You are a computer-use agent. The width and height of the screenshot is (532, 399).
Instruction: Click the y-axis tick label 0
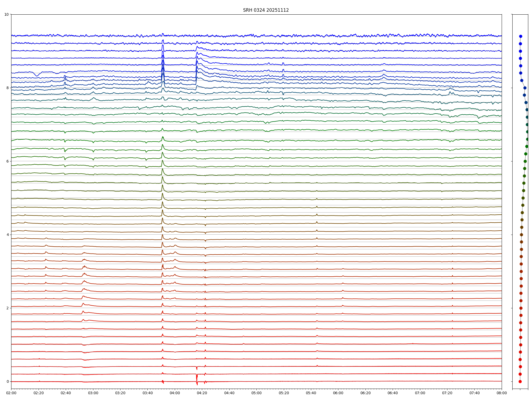(7, 381)
